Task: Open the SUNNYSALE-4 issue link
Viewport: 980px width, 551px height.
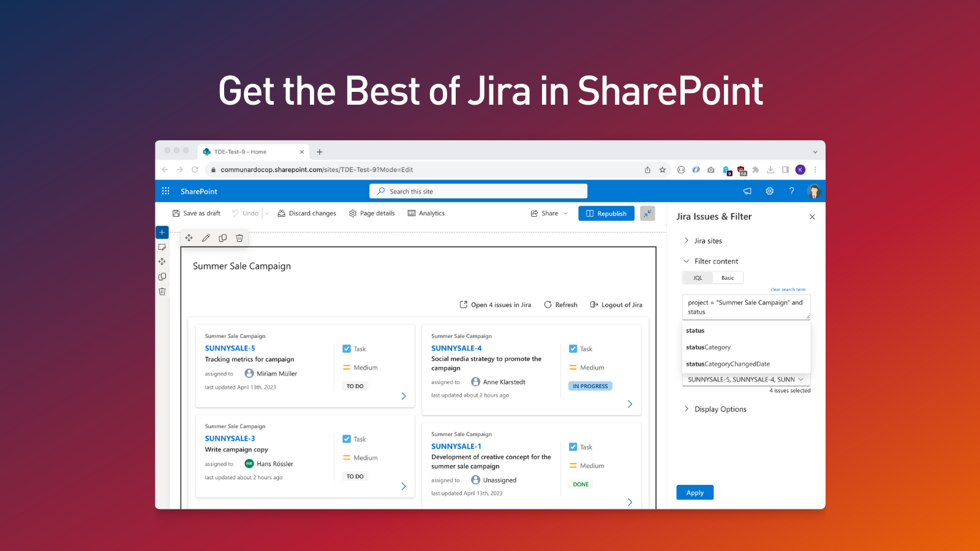Action: coord(456,348)
